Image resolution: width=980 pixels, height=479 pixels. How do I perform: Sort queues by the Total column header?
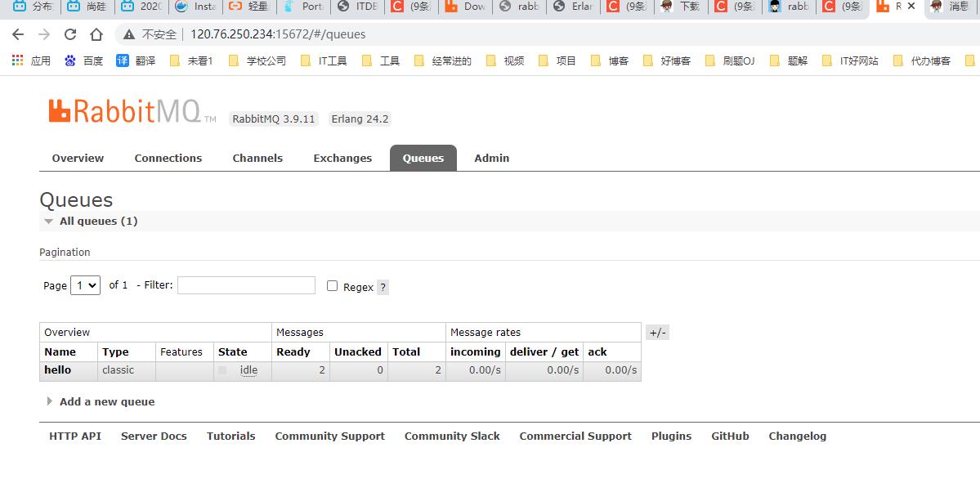(x=406, y=352)
